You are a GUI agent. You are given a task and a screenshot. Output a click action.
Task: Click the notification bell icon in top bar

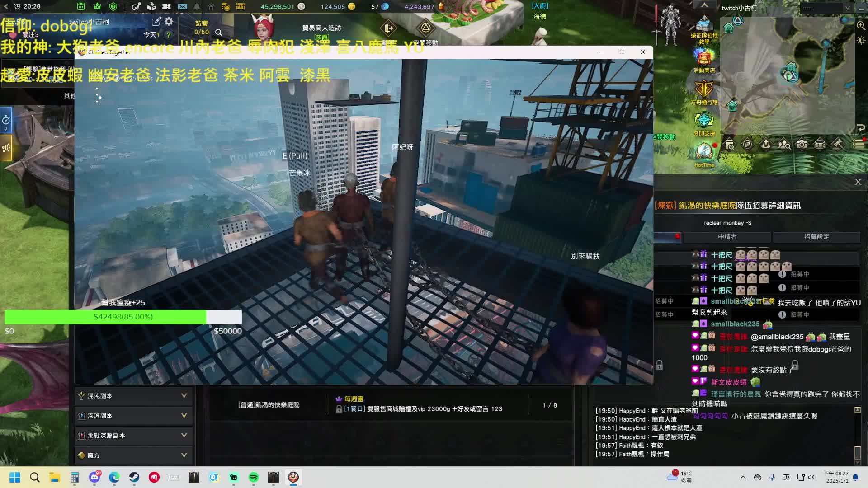[197, 6]
